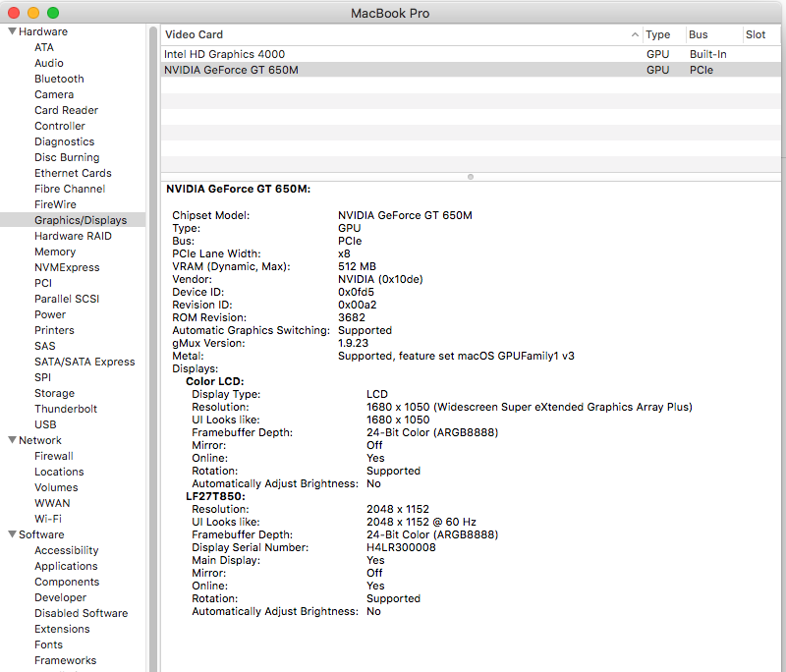Select Printers in the sidebar

pyautogui.click(x=54, y=330)
